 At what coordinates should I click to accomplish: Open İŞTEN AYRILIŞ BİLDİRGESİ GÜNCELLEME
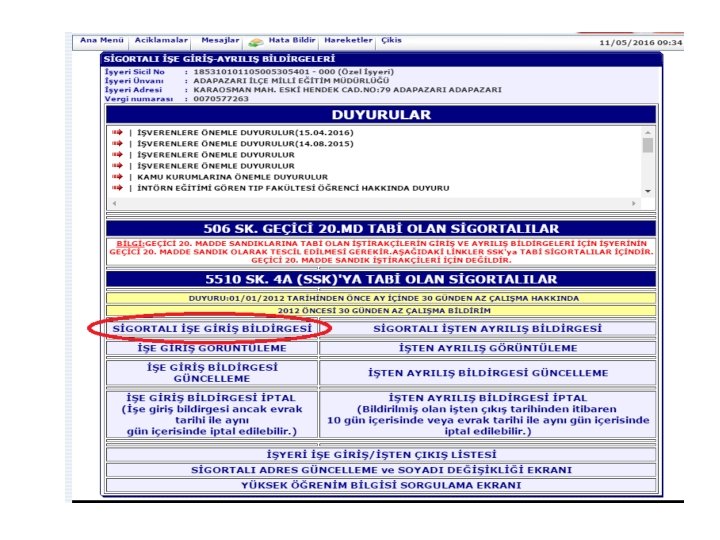point(488,373)
